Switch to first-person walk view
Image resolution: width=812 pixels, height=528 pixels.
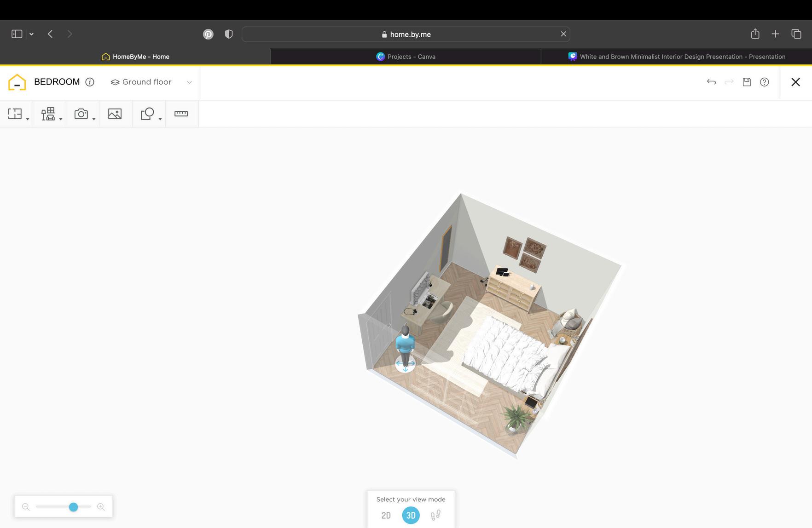tap(435, 515)
